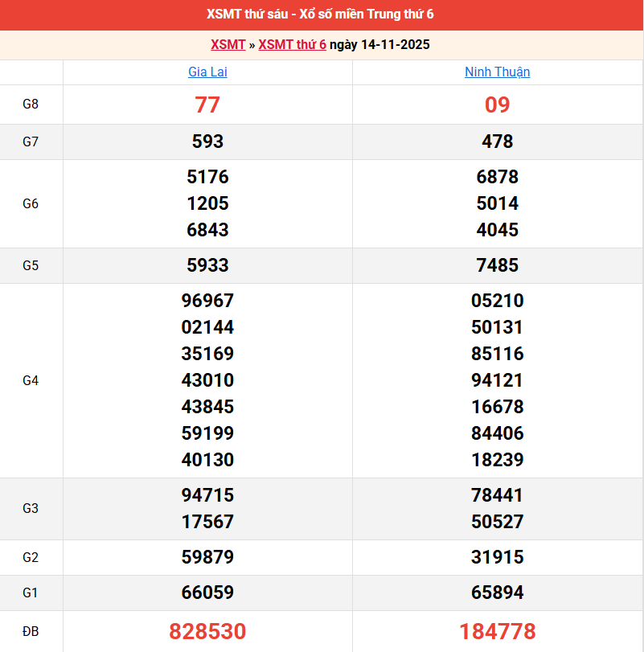644x652 pixels.
Task: Click the 'XSMT thứ 6' breadcrumb link
Action: click(x=292, y=45)
